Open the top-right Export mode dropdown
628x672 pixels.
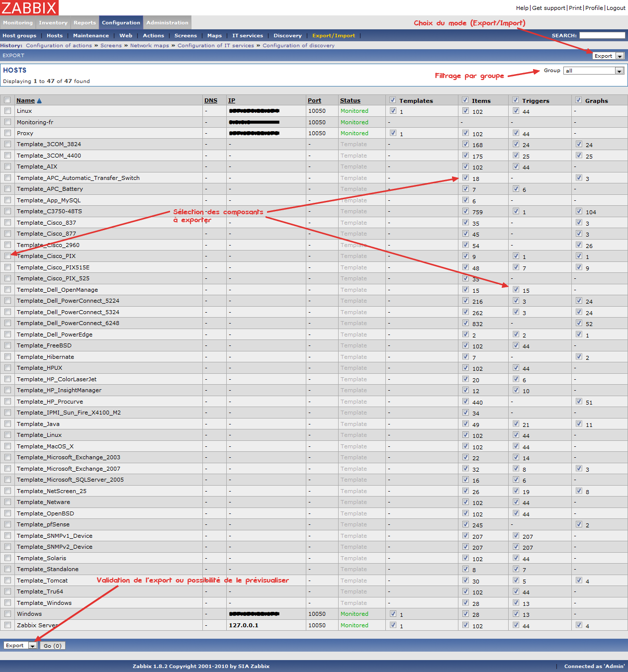(609, 56)
